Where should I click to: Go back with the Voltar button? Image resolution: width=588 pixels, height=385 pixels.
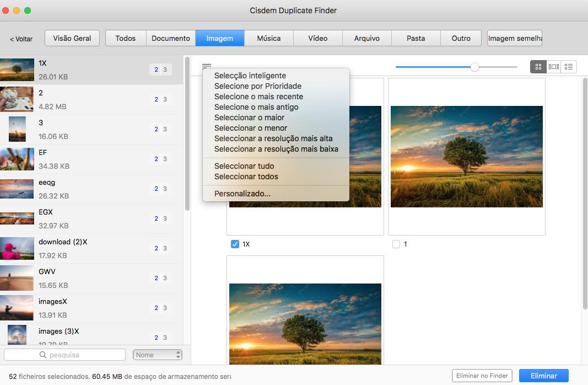pyautogui.click(x=21, y=39)
